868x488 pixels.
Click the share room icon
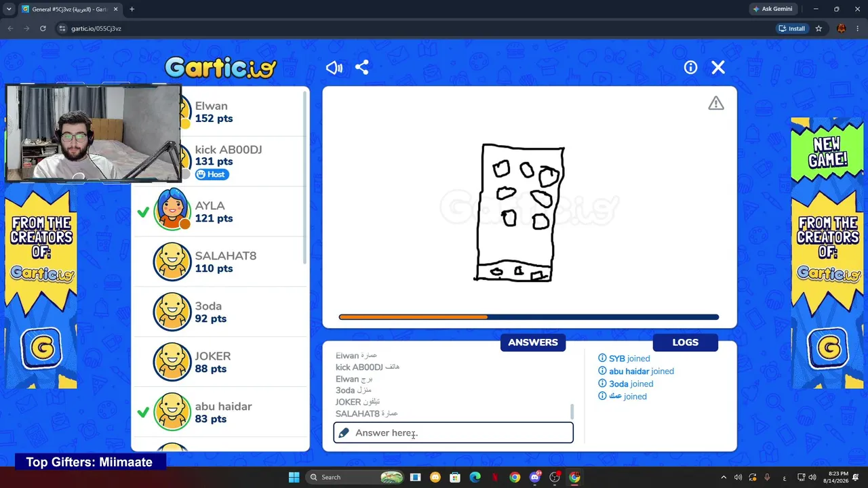point(362,67)
